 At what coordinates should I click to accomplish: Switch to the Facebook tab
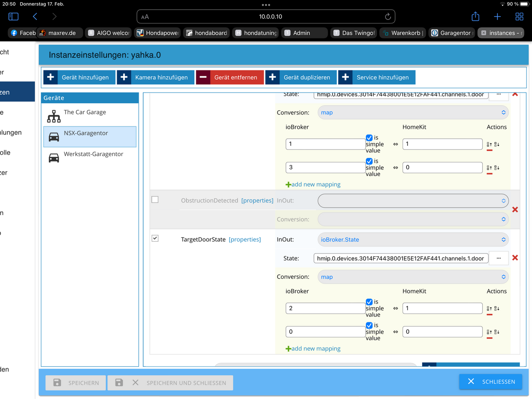23,33
